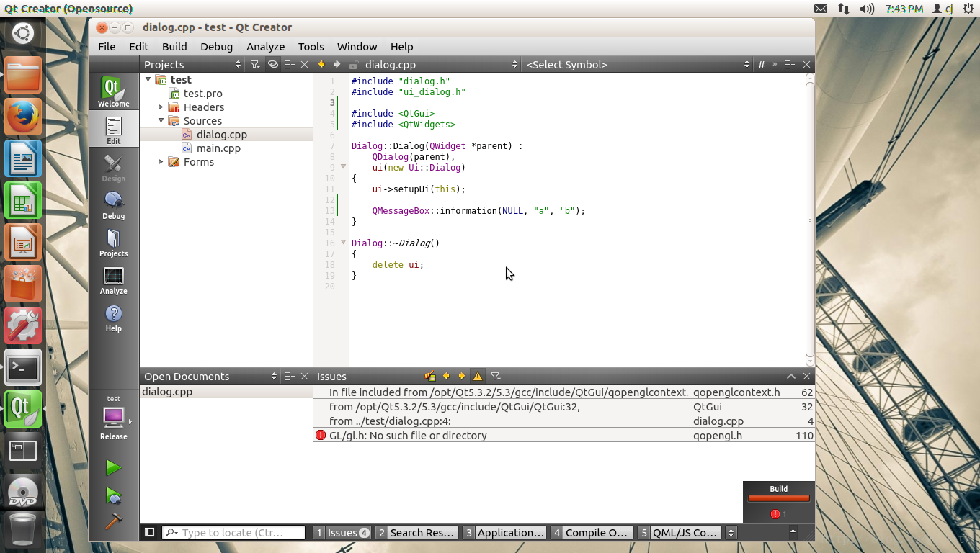980x553 pixels.
Task: Build project with hammer icon
Action: (113, 521)
